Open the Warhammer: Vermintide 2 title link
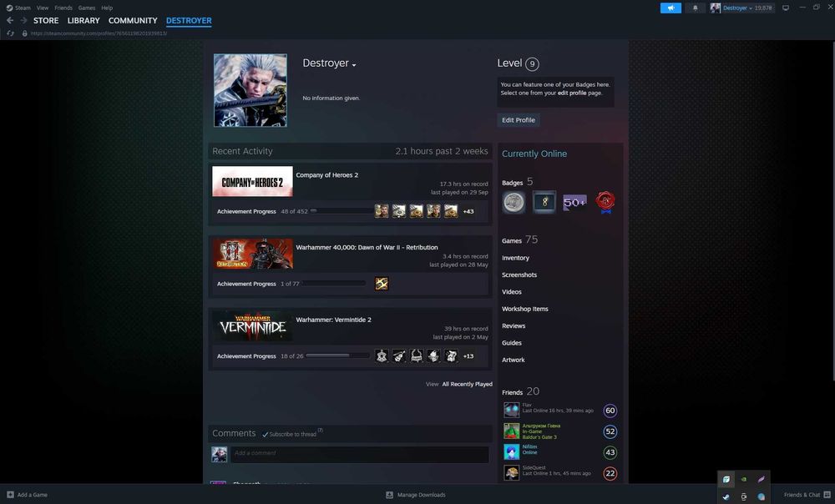 pos(333,320)
